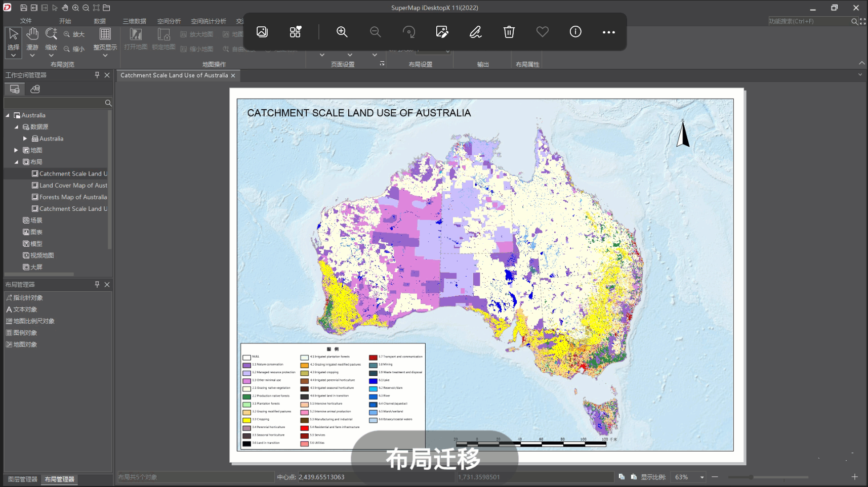This screenshot has width=868, height=487.
Task: Click the edit image icon in the overlay toolbar
Action: [442, 32]
